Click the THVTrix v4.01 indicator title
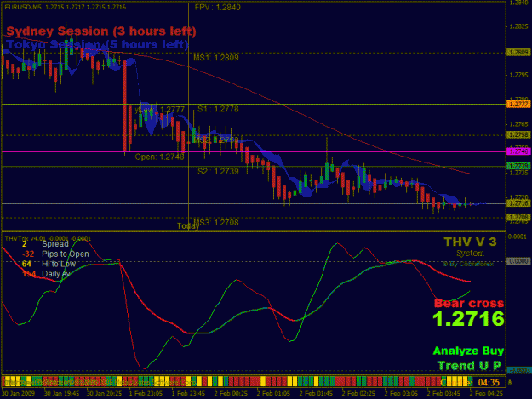Image resolution: width=532 pixels, height=399 pixels. (48, 239)
